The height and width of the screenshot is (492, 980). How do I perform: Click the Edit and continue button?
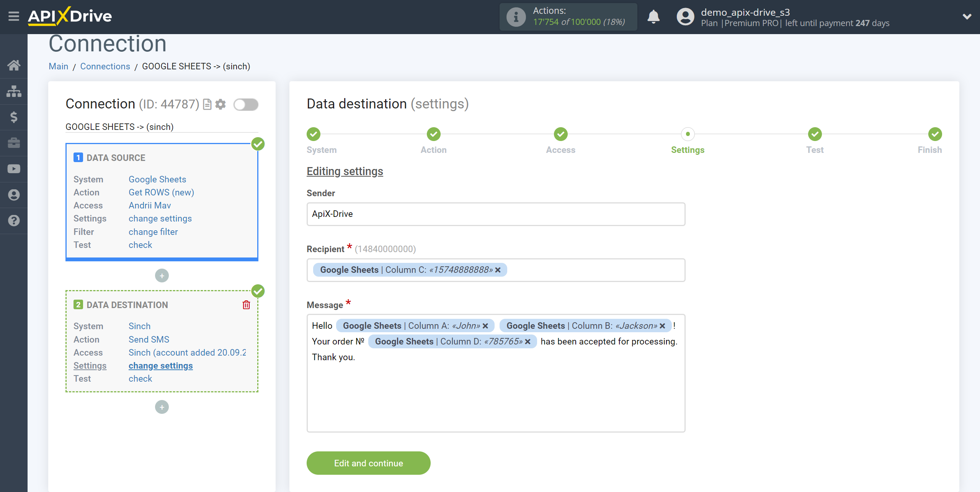pyautogui.click(x=368, y=463)
